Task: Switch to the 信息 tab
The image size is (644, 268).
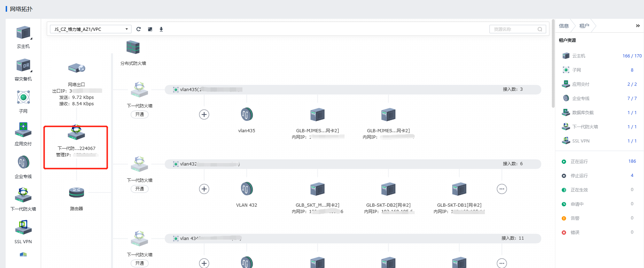Action: click(x=564, y=26)
